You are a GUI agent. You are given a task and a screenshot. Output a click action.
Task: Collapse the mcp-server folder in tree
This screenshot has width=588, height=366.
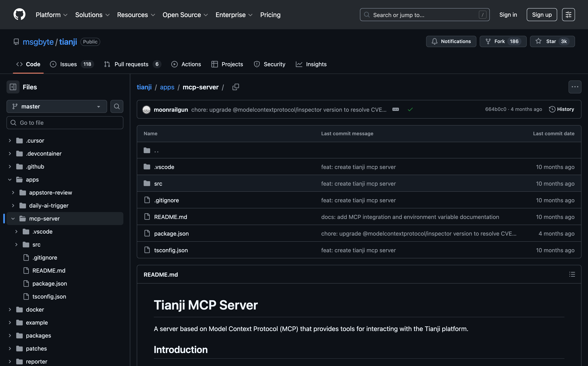pos(13,219)
